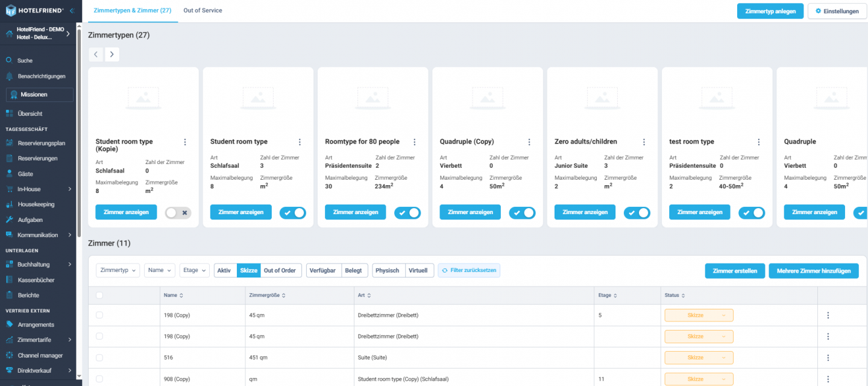
Task: Open the Etage filter dropdown
Action: tap(195, 270)
